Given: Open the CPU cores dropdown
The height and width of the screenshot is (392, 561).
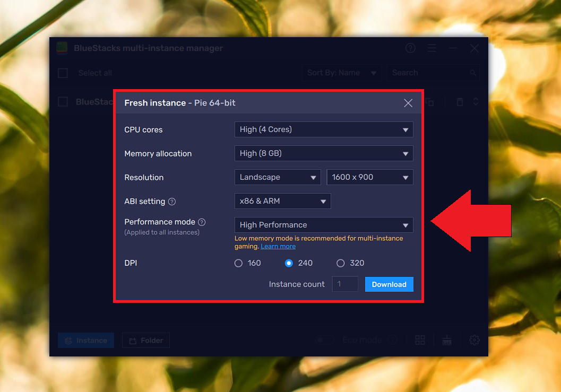Looking at the screenshot, I should pos(324,129).
